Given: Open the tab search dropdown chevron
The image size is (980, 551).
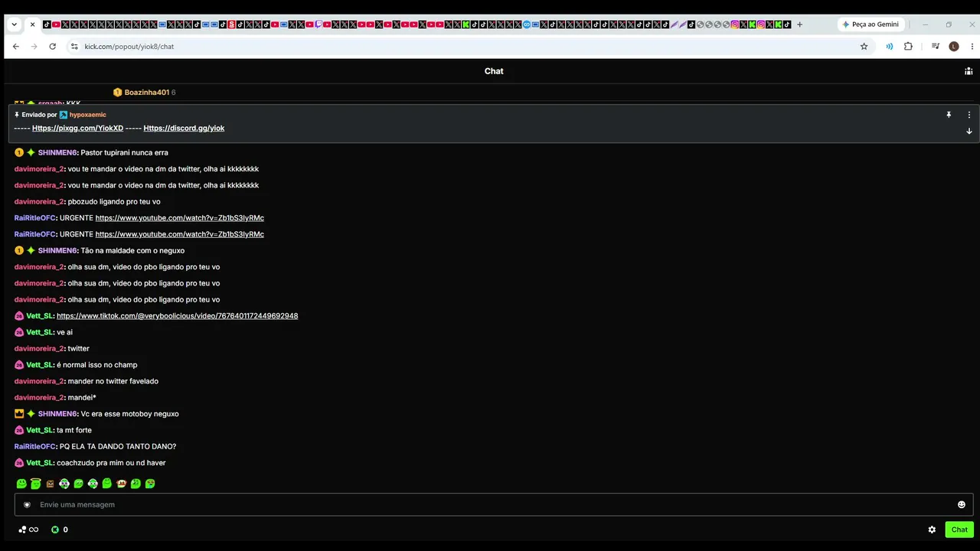Looking at the screenshot, I should pos(14,24).
